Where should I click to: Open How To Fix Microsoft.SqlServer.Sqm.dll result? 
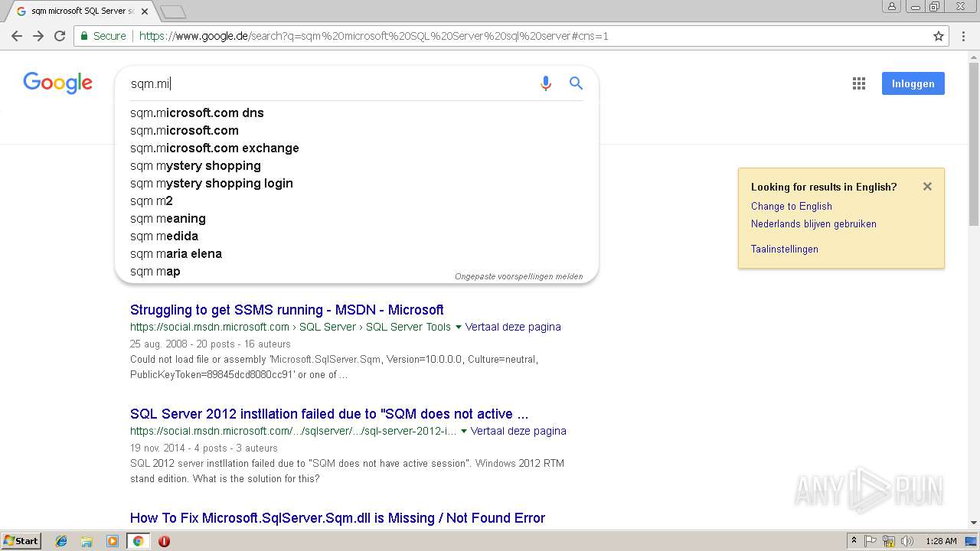338,518
